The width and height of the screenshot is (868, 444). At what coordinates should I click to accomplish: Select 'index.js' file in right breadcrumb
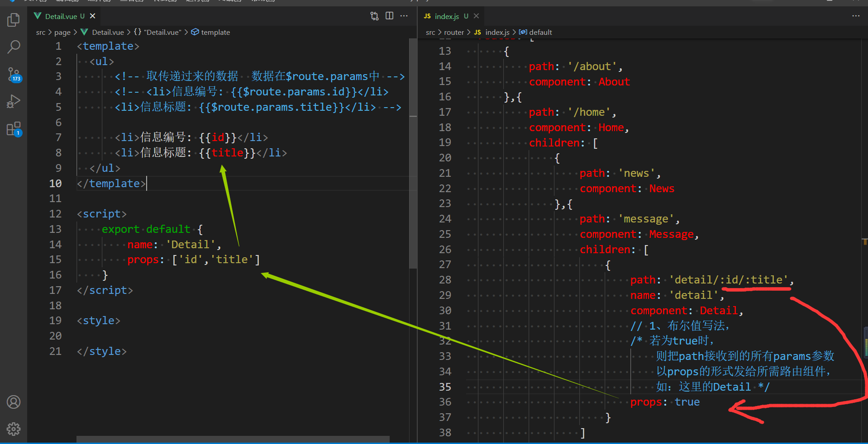[497, 32]
